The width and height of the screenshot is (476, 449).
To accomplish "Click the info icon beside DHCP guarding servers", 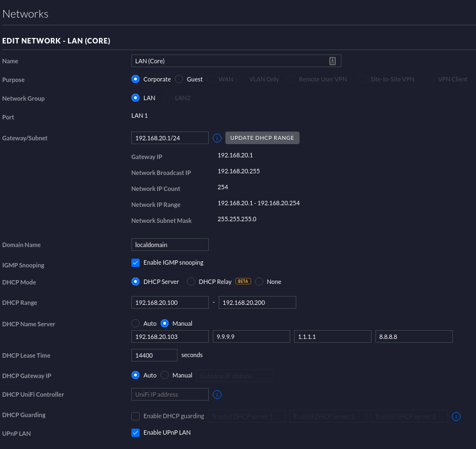I will 456,417.
